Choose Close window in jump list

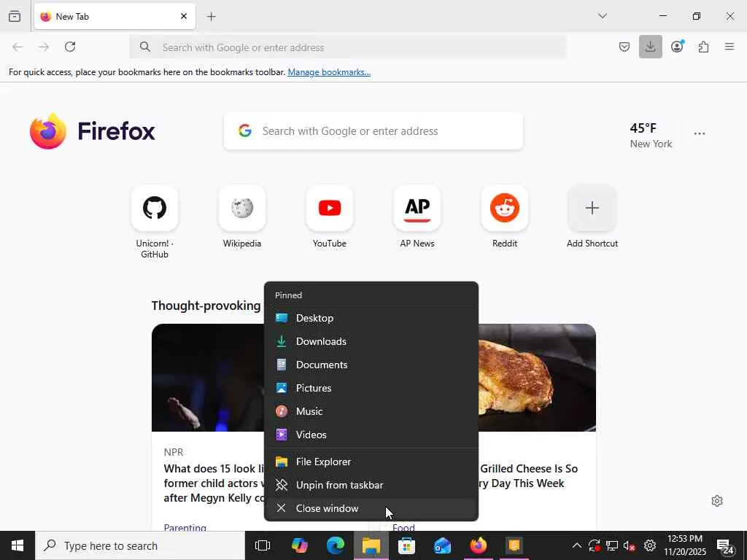click(371, 508)
